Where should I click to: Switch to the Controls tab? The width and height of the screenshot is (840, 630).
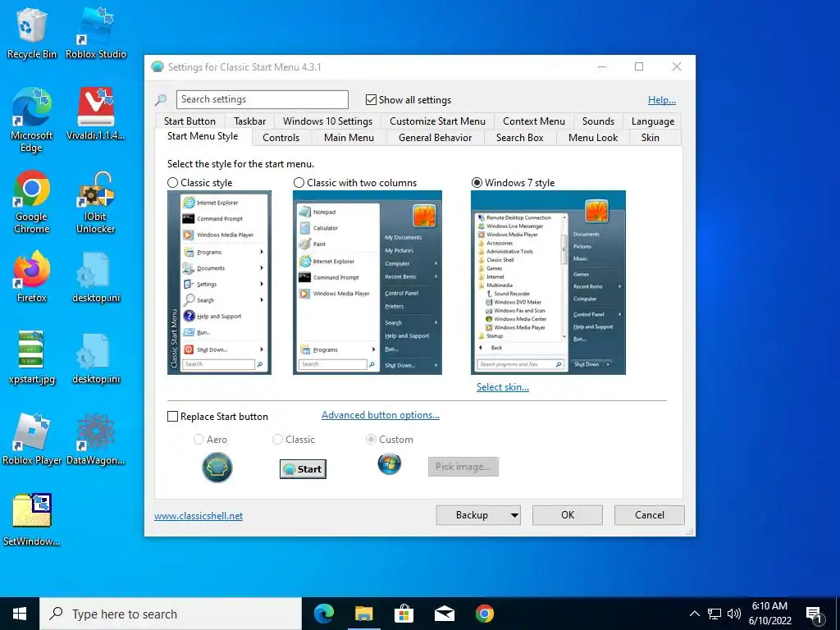click(x=281, y=138)
